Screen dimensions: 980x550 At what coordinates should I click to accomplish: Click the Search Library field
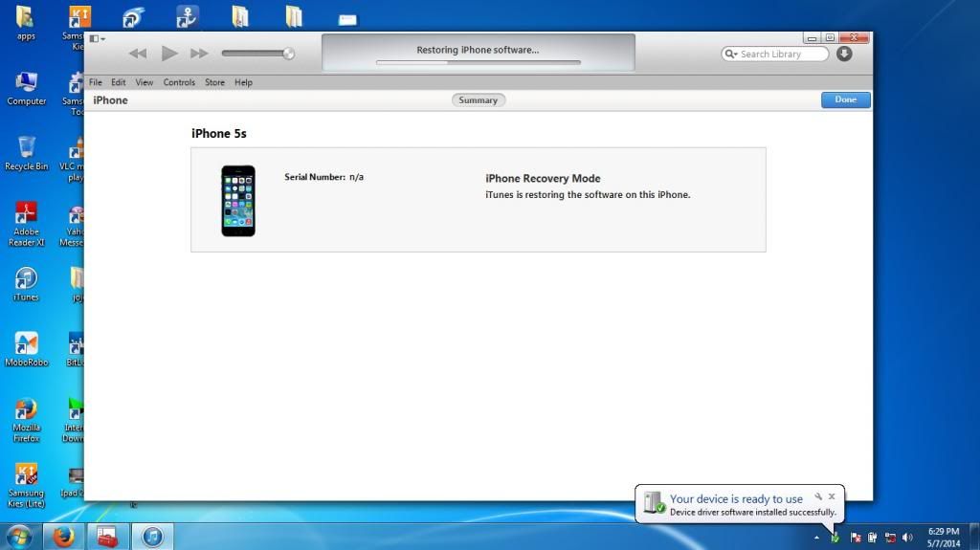point(775,55)
